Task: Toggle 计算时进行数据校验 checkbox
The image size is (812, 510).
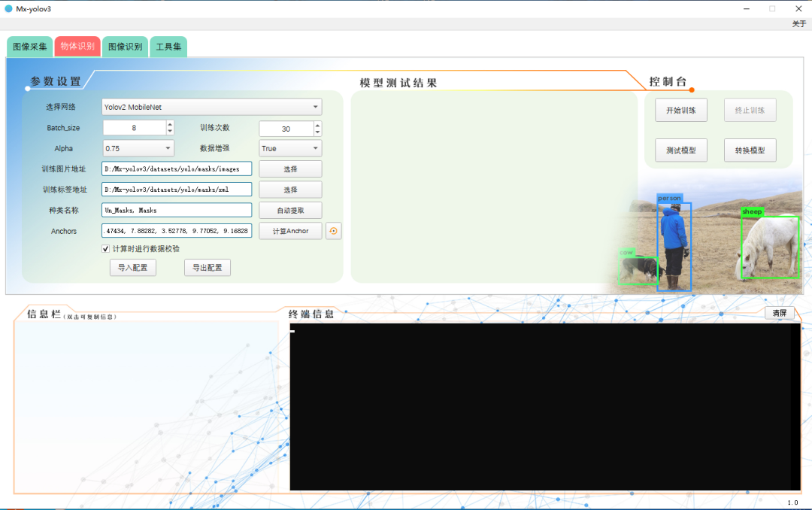Action: click(x=106, y=249)
